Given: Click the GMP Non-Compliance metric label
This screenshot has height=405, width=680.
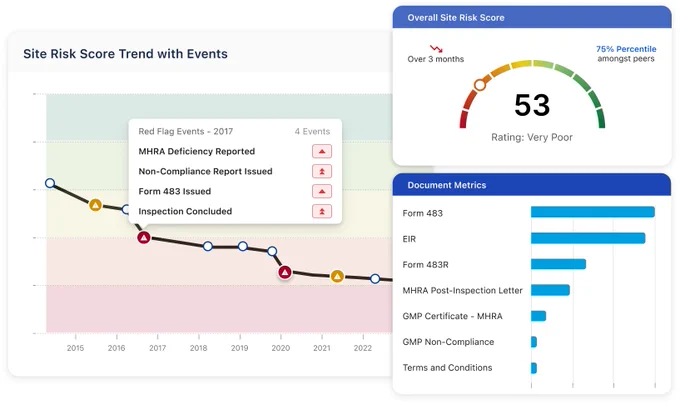Looking at the screenshot, I should click(448, 342).
